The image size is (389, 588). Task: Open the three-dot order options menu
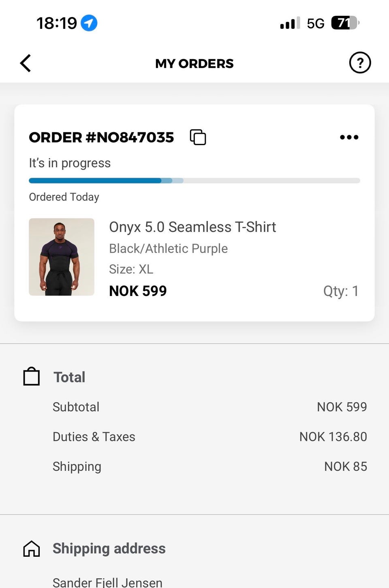[349, 137]
